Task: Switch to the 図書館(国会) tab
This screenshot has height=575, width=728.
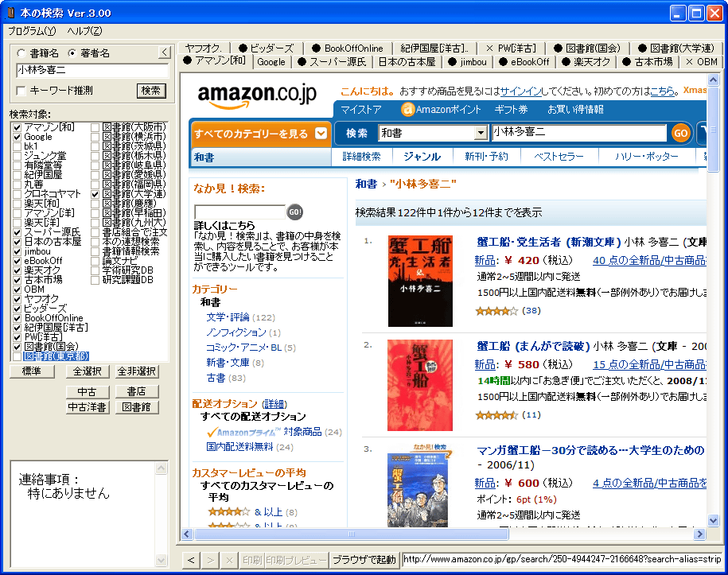Action: point(587,49)
